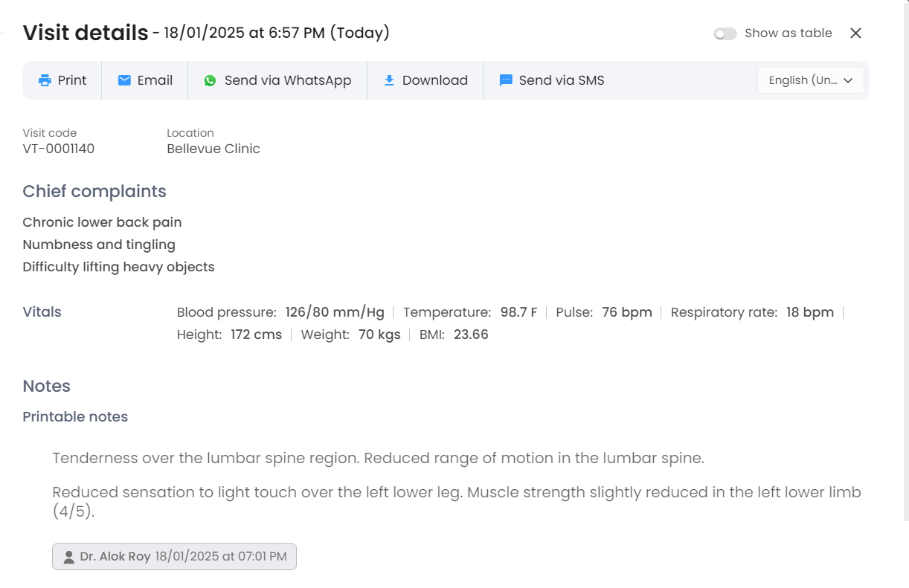This screenshot has width=909, height=588.
Task: Click the Bellevue Clinic location text
Action: click(x=213, y=149)
